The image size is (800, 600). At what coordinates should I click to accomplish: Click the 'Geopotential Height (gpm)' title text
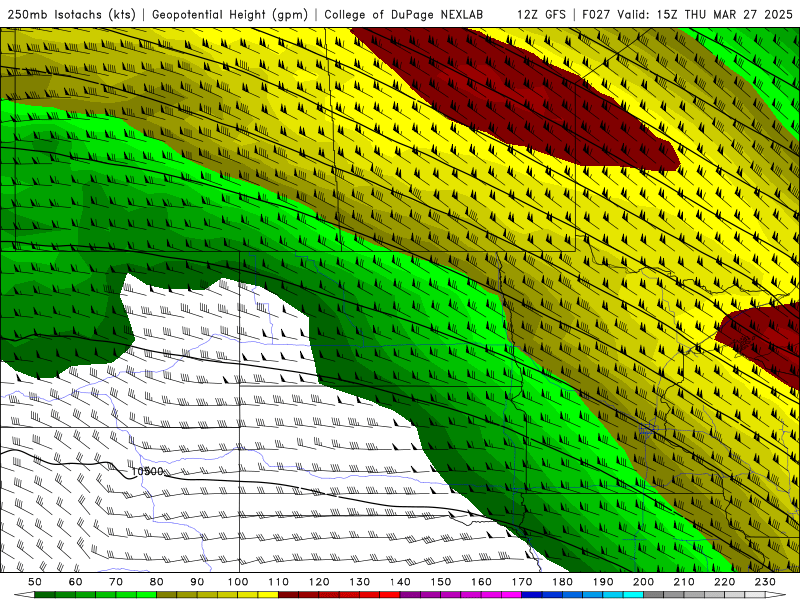coord(230,14)
